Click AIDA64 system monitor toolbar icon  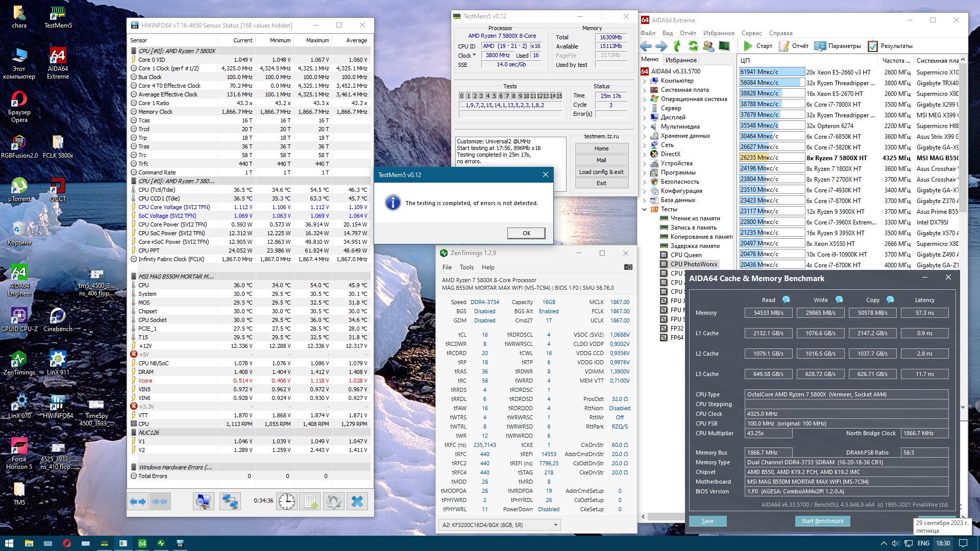pyautogui.click(x=724, y=46)
